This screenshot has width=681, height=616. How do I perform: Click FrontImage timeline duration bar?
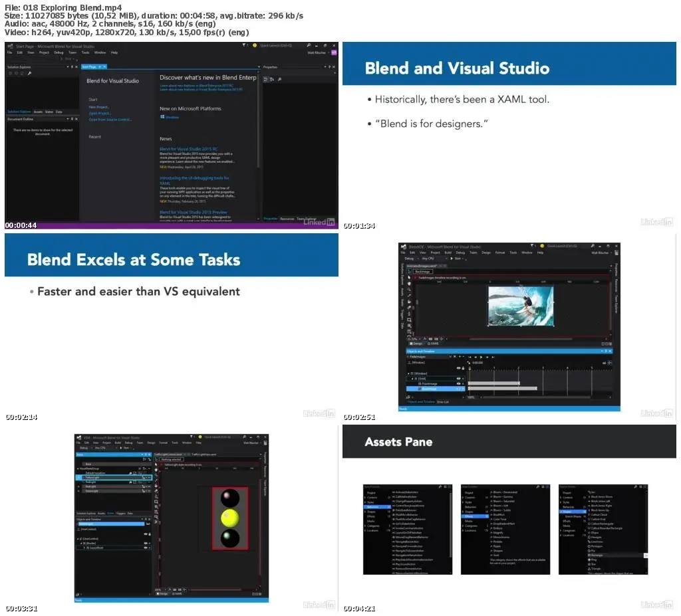point(494,383)
